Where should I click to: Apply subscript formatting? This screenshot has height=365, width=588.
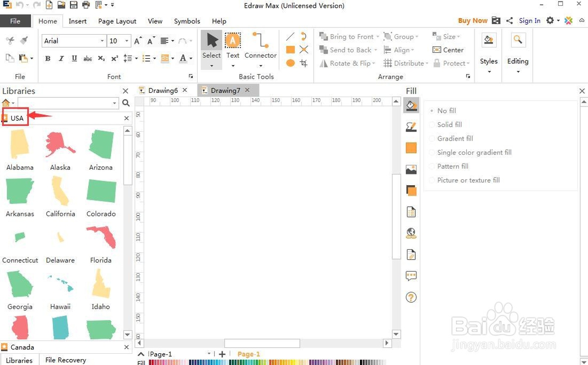(x=101, y=58)
